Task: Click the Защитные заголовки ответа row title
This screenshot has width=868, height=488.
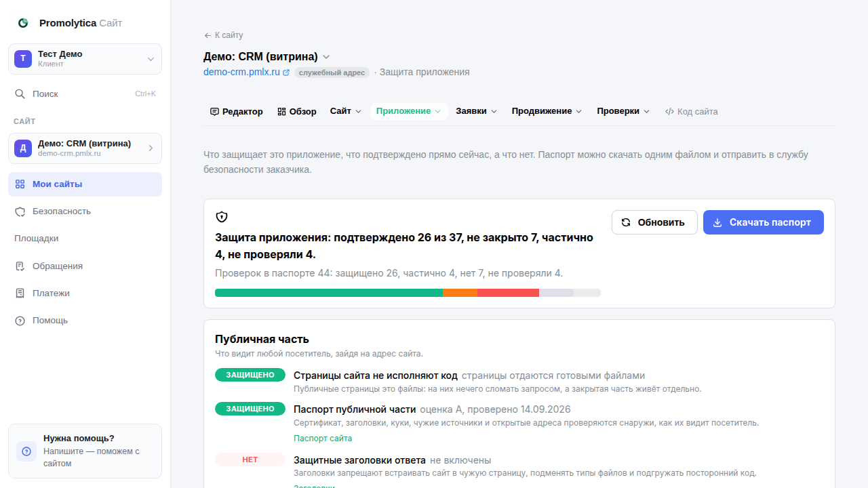Action: [x=359, y=460]
